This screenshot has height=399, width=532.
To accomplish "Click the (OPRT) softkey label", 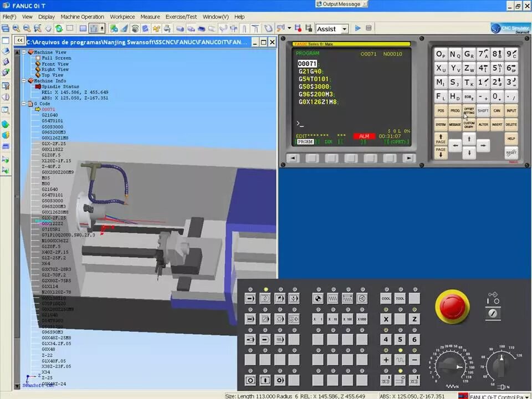I will (x=397, y=142).
